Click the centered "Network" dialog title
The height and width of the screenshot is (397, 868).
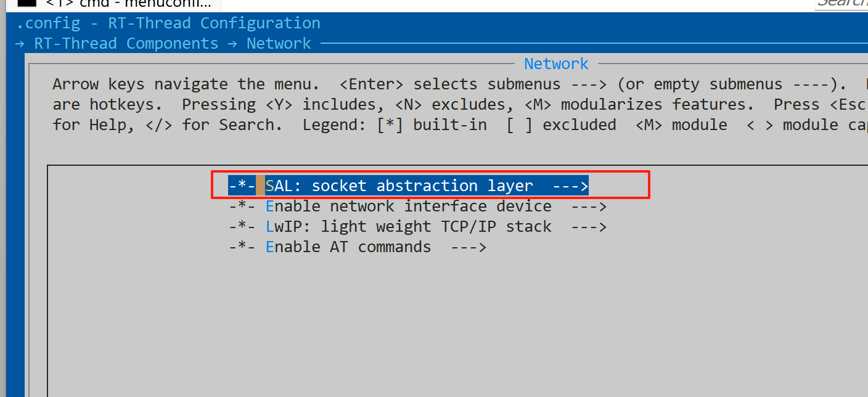(556, 63)
